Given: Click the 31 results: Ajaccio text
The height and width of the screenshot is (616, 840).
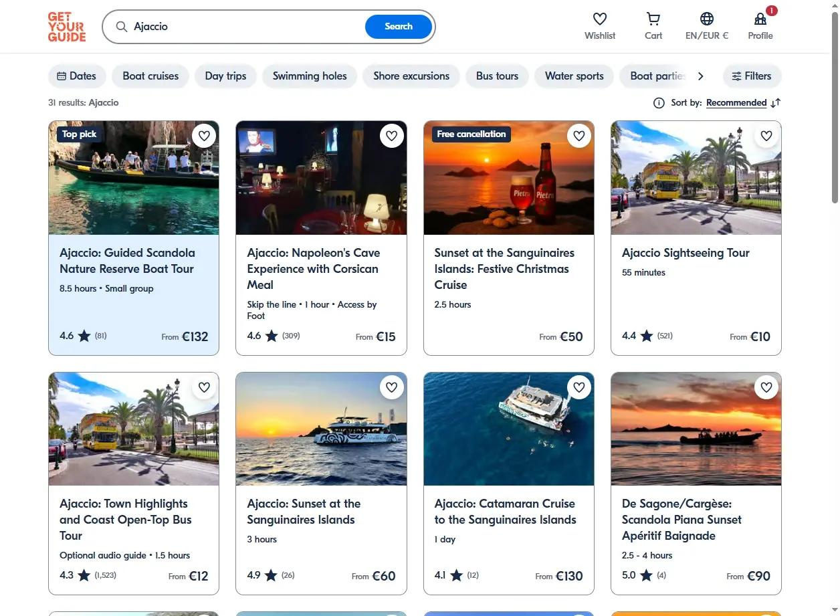Looking at the screenshot, I should click(x=84, y=103).
